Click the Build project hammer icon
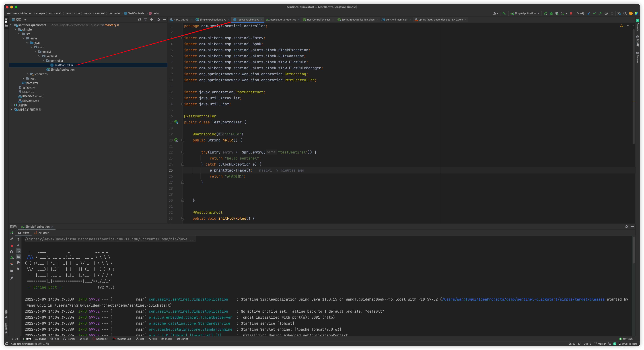Screen dimensions: 644x350 coord(504,13)
